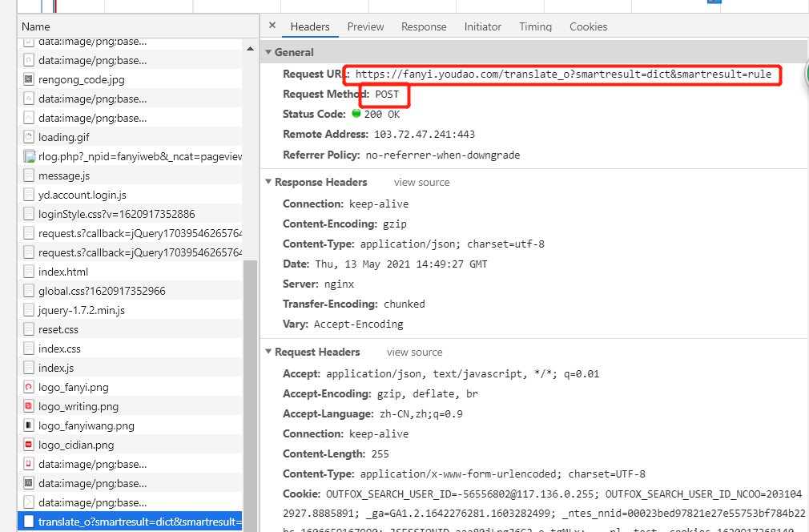Collapse the Request Headers section
Image resolution: width=809 pixels, height=532 pixels.
coord(268,352)
